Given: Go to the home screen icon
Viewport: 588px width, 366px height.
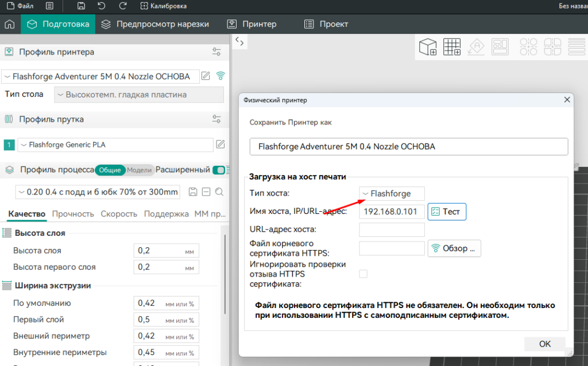Looking at the screenshot, I should click(x=10, y=24).
